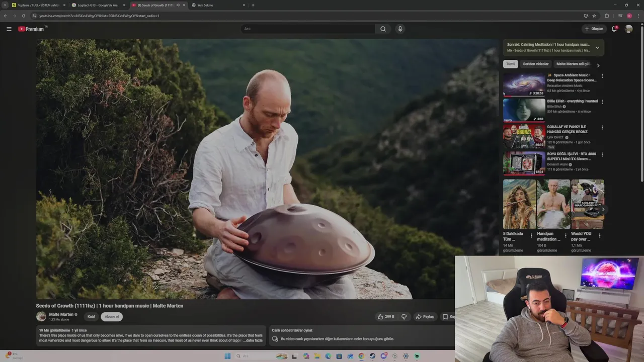Share the video via the Paylaş button
Image resolution: width=644 pixels, height=362 pixels.
[x=425, y=317]
